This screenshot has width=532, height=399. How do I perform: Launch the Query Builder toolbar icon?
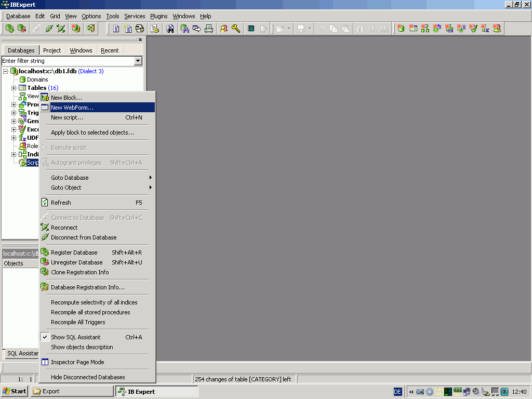point(140,29)
